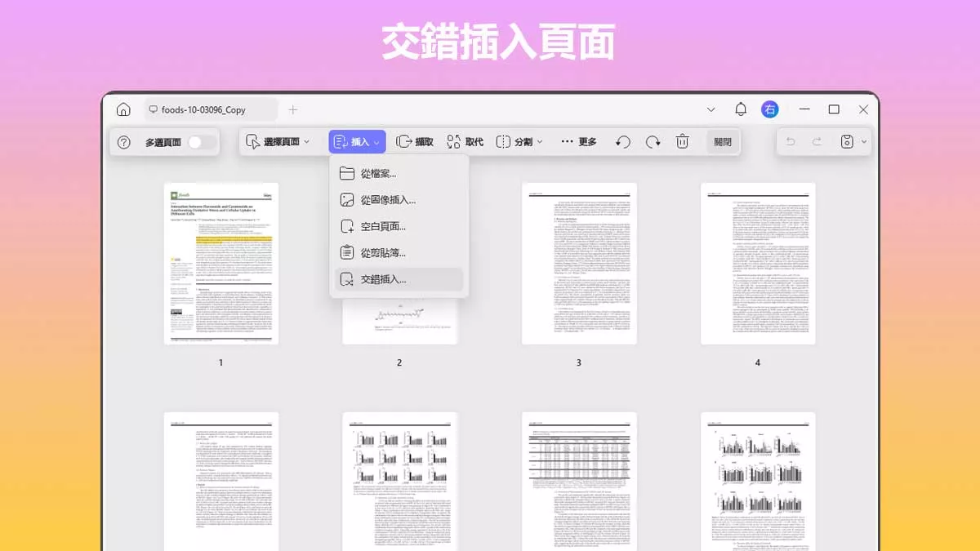Screen dimensions: 980x551
Task: Click the Home icon at top left
Action: tap(123, 108)
